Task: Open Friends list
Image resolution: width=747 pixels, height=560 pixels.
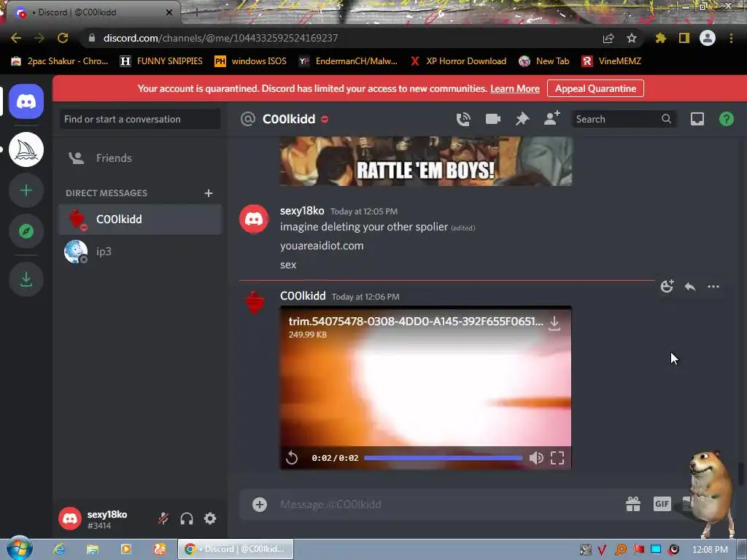Action: click(140, 158)
